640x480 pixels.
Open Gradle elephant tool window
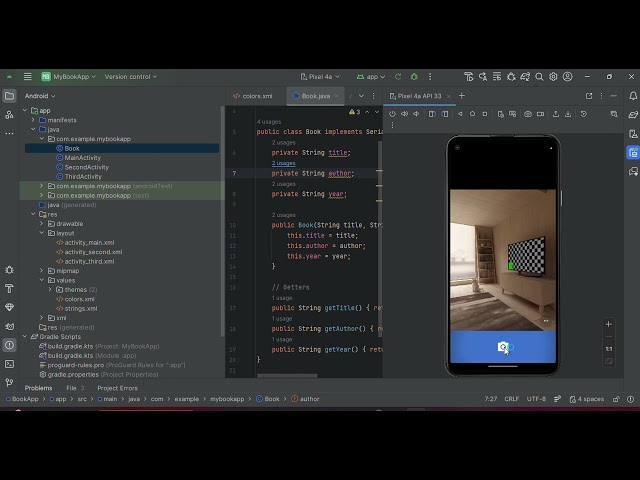pos(633,115)
